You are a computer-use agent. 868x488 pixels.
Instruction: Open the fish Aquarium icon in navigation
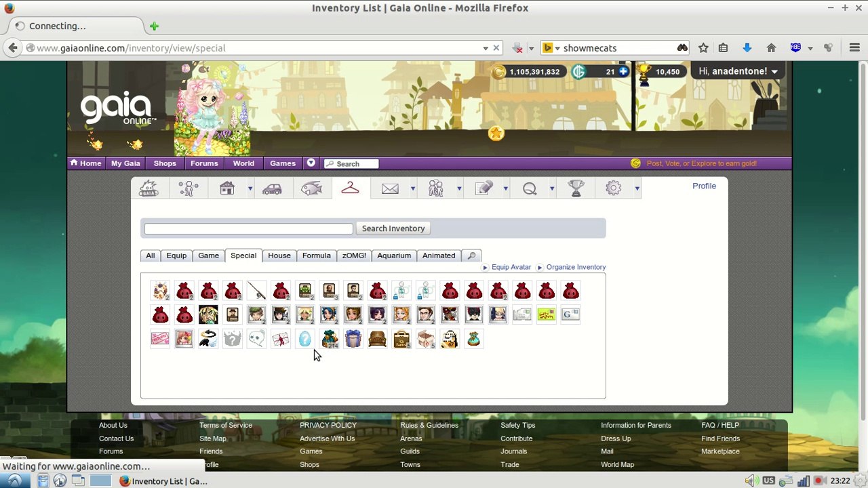[x=311, y=189]
